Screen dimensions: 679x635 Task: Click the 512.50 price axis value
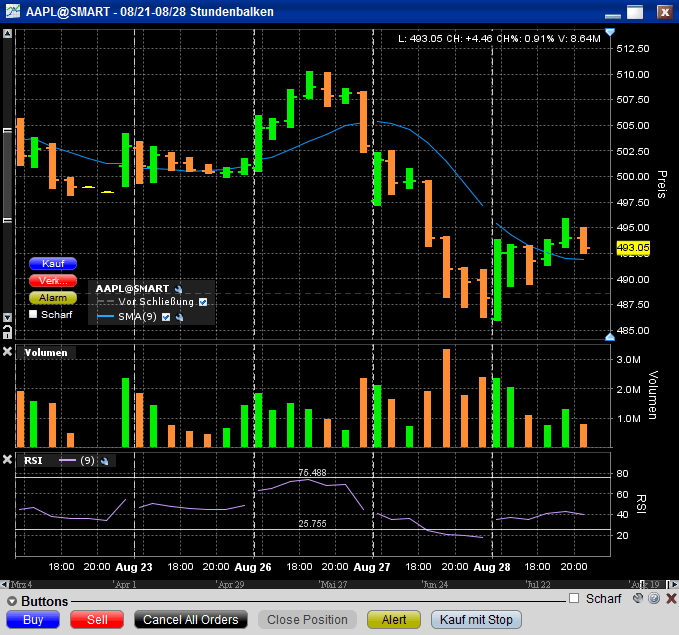click(633, 49)
